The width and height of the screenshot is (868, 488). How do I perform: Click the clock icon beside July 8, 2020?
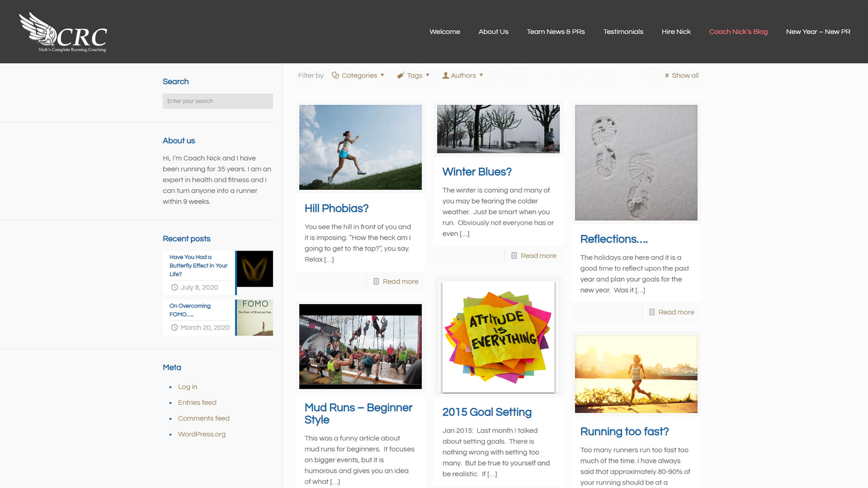175,287
